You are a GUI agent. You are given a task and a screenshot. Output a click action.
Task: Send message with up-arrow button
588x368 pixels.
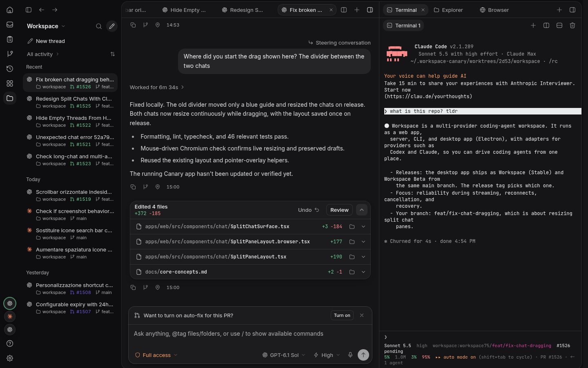tap(363, 355)
